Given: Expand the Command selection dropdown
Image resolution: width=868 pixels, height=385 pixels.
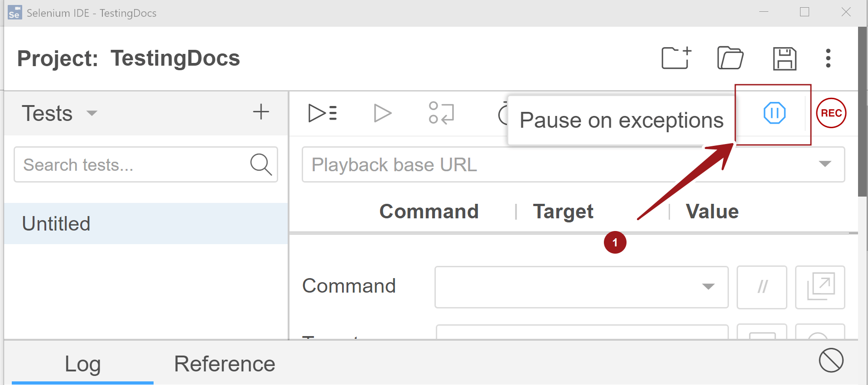Looking at the screenshot, I should [x=708, y=287].
